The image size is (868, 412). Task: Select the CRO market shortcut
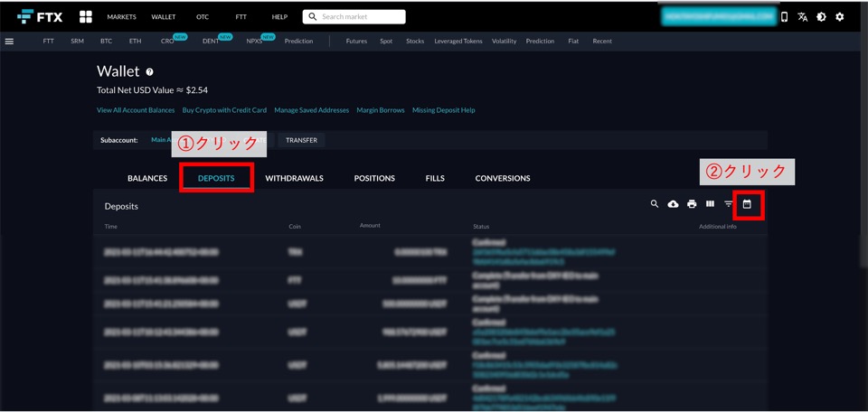pyautogui.click(x=167, y=41)
